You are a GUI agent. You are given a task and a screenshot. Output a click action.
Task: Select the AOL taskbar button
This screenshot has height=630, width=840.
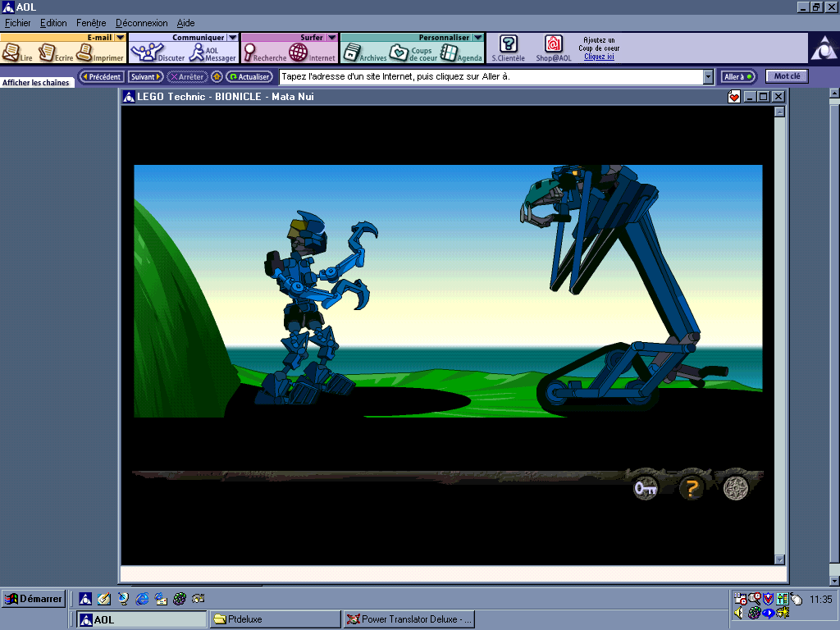pyautogui.click(x=141, y=619)
